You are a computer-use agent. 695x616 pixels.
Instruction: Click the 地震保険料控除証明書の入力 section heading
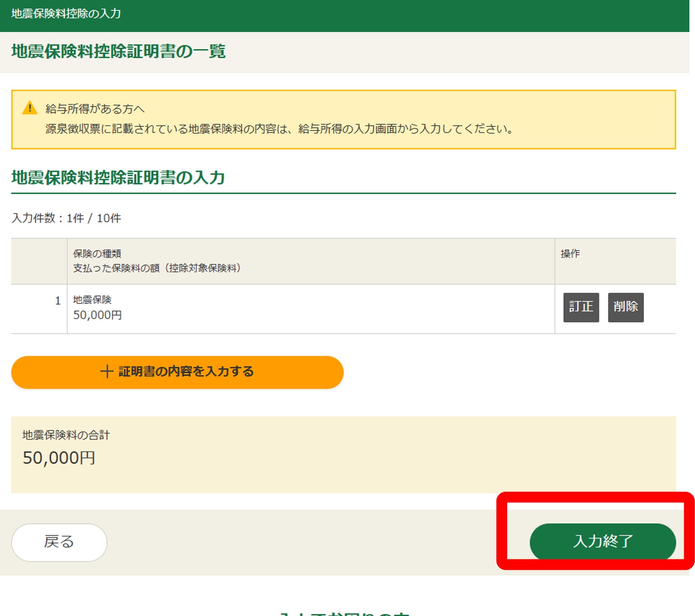pos(118,177)
